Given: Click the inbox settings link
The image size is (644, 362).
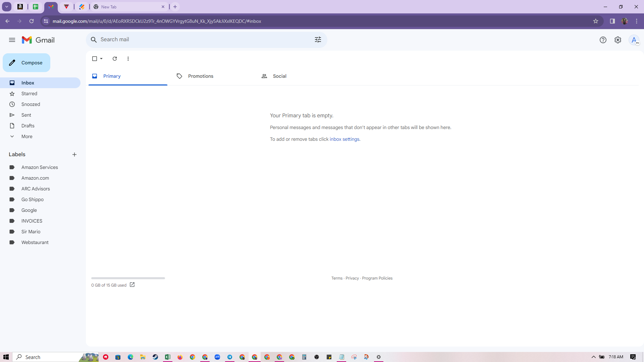Looking at the screenshot, I should click(x=344, y=139).
